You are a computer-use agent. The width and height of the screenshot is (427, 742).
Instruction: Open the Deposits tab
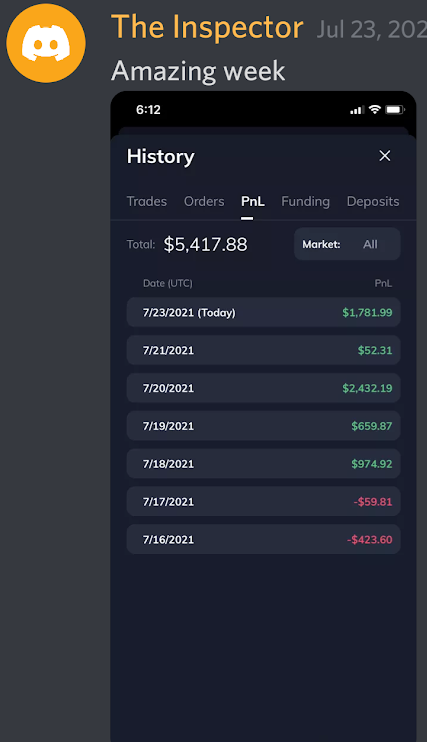tap(373, 202)
